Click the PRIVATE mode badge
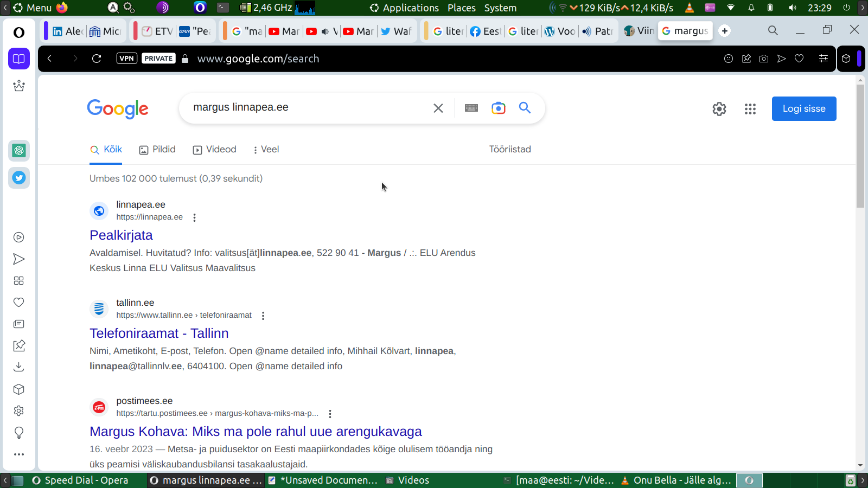 (x=158, y=59)
